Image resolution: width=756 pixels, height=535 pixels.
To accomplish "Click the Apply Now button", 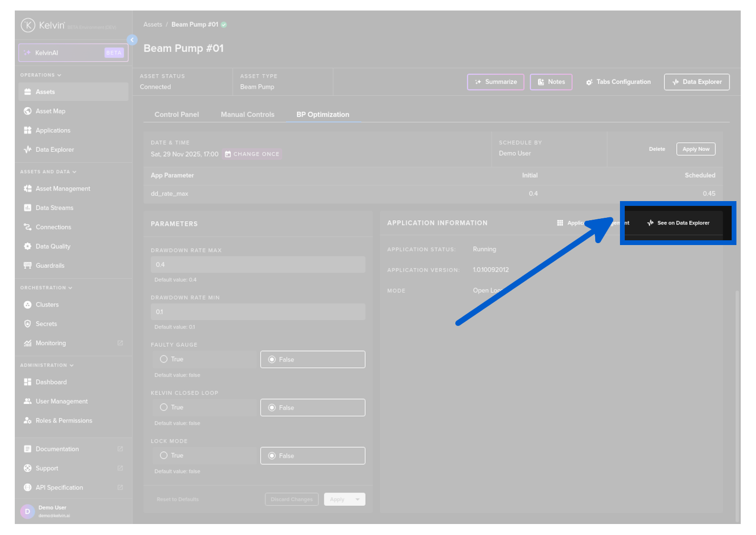I will coord(695,149).
